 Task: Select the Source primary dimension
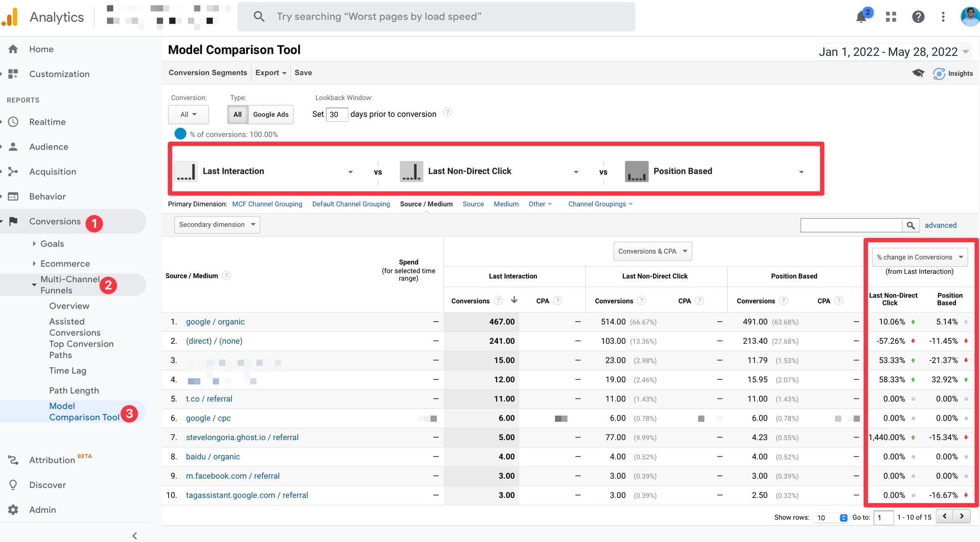coord(473,204)
